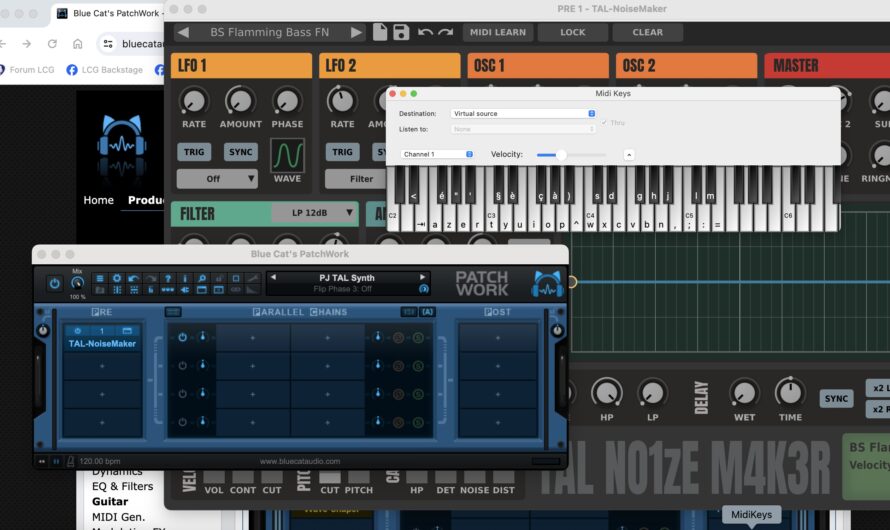Click TAL-NoiseMaker redo arrow

pos(446,32)
